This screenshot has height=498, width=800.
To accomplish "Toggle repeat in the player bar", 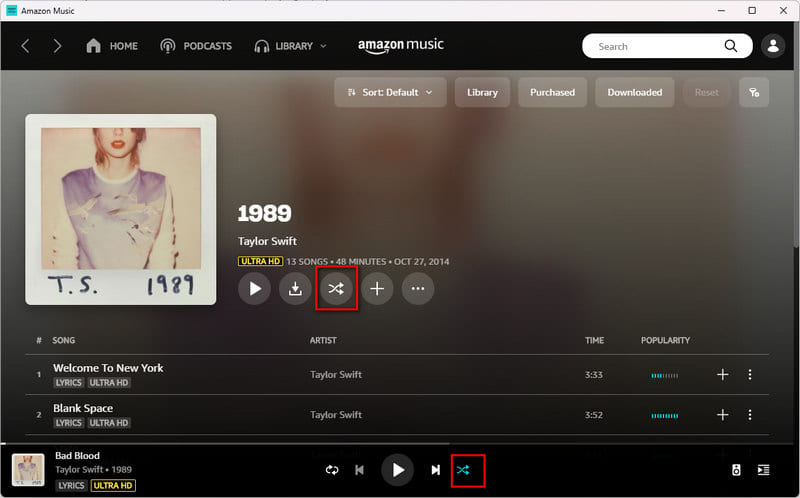I will [332, 470].
